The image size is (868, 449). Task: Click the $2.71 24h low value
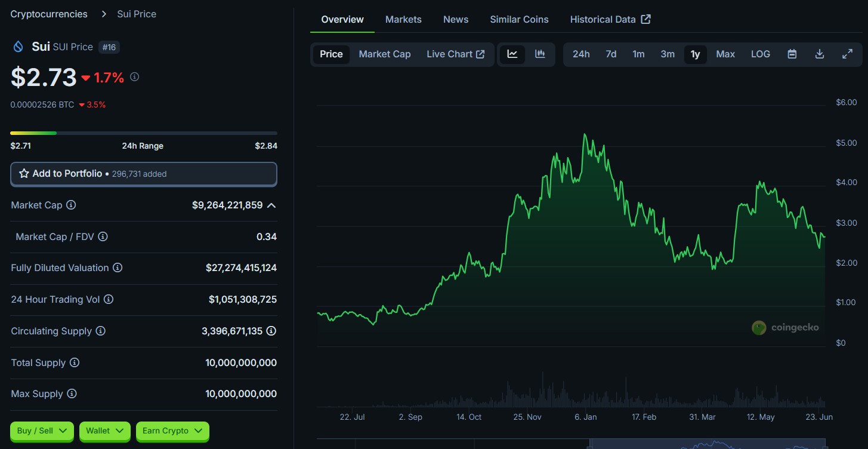click(x=21, y=146)
